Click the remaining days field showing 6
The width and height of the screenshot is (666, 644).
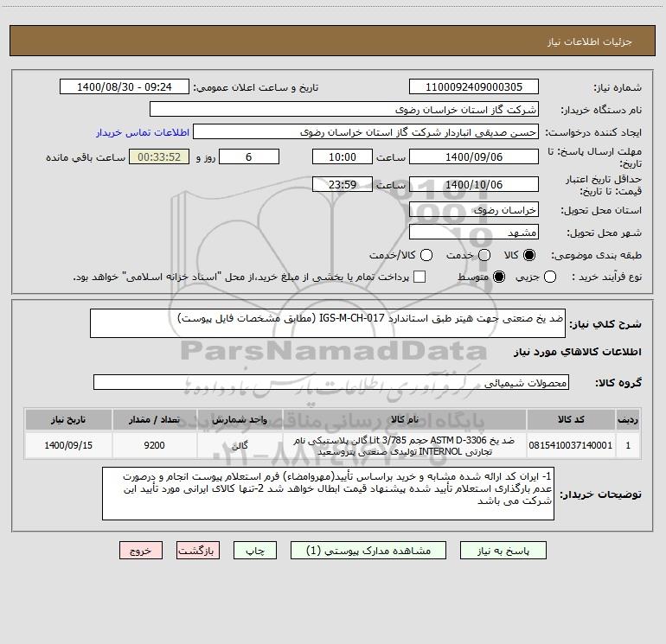[x=249, y=156]
